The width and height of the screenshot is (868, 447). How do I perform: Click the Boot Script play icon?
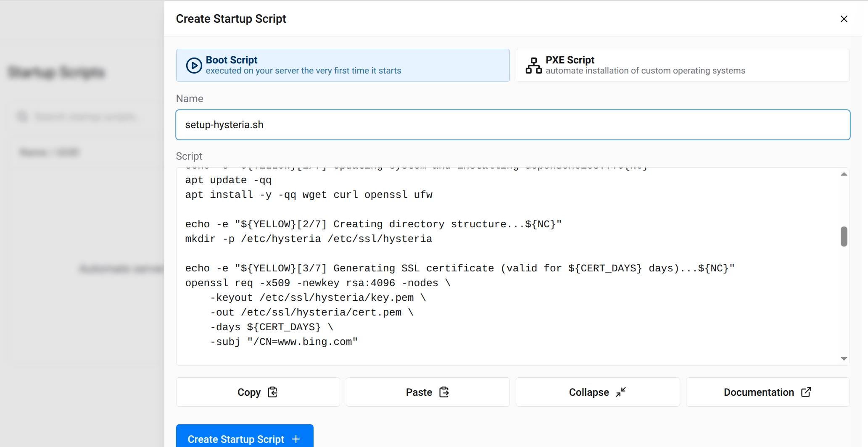(194, 66)
